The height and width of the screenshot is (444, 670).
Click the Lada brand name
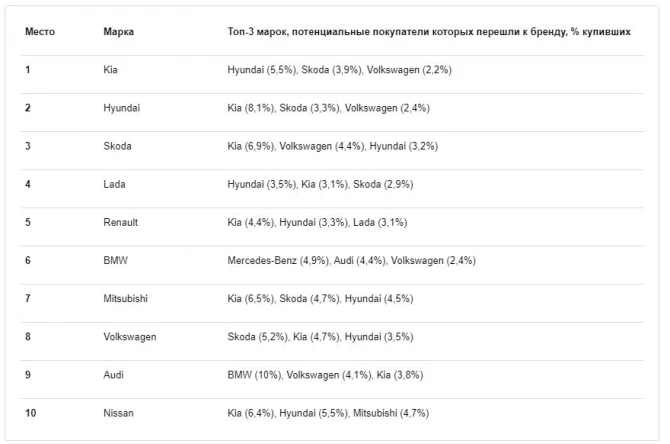point(114,184)
